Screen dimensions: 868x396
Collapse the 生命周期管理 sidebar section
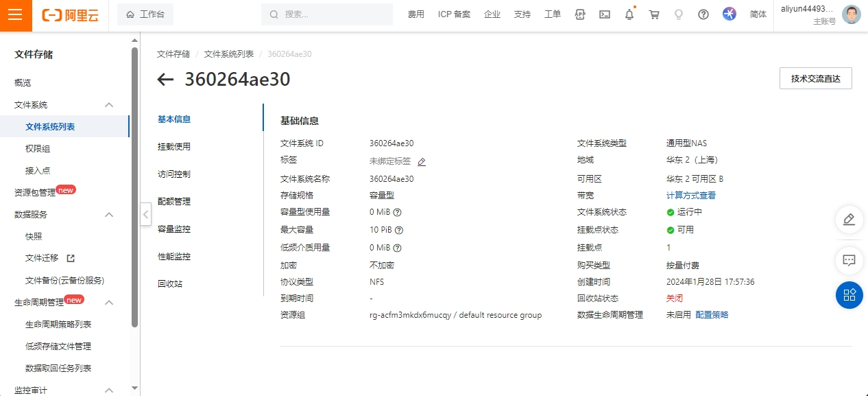point(108,303)
